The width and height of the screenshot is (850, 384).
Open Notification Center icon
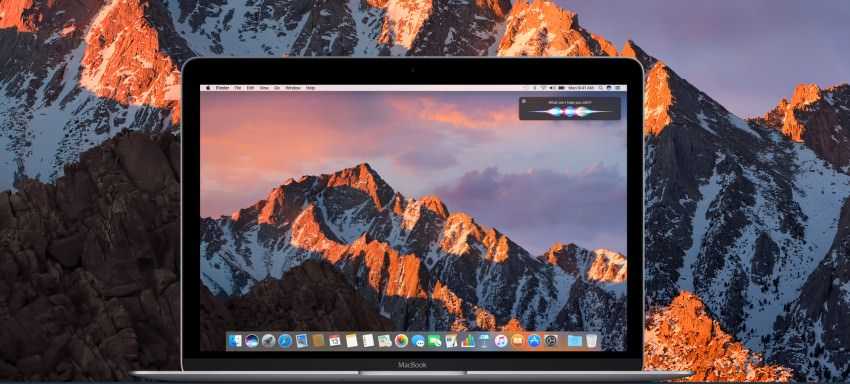[x=617, y=88]
